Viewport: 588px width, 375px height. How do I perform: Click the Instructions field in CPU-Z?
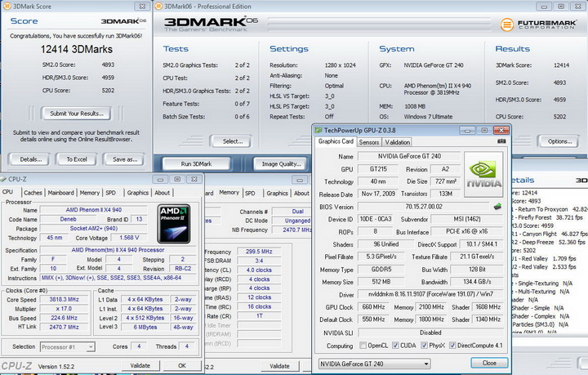click(118, 279)
